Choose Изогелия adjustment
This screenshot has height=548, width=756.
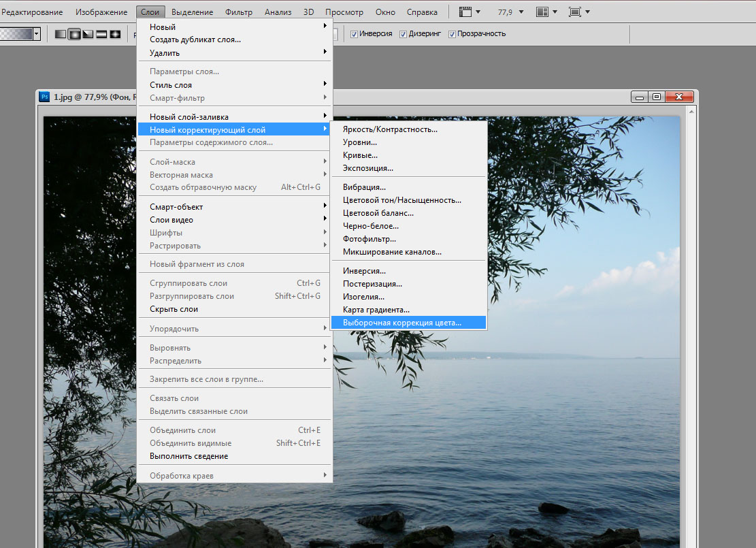(x=408, y=297)
